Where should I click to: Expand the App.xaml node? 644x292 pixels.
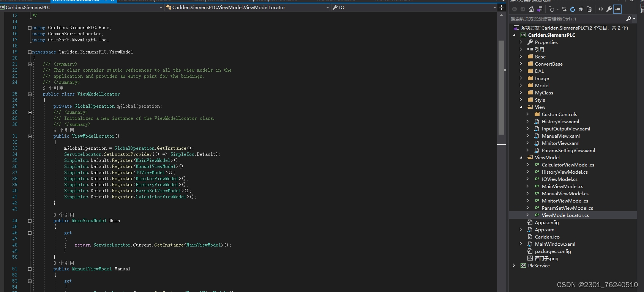pyautogui.click(x=521, y=230)
